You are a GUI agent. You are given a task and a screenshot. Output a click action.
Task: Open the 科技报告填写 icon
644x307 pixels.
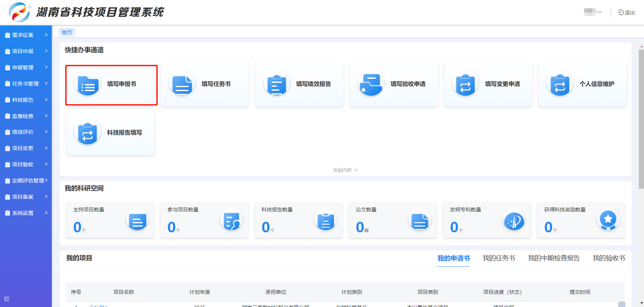[88, 133]
